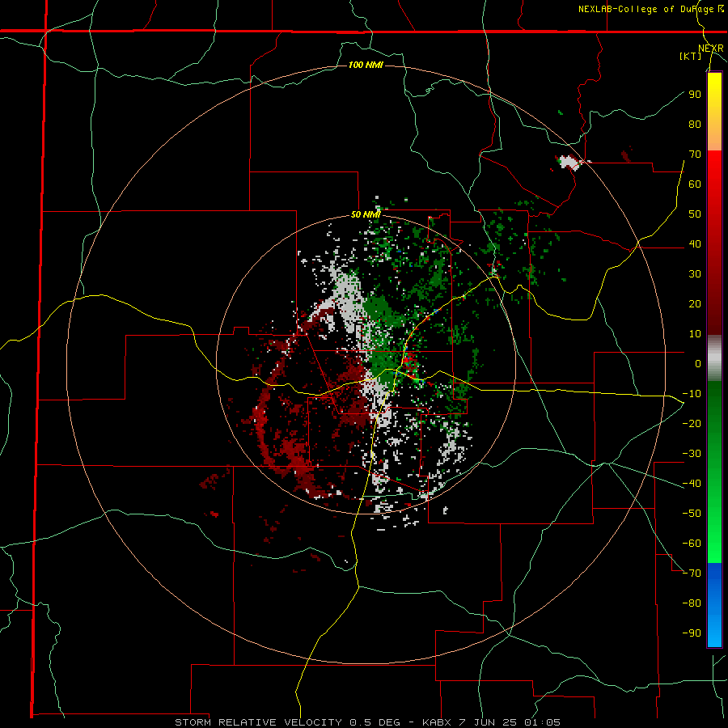Pick the -70 scale label

692,574
